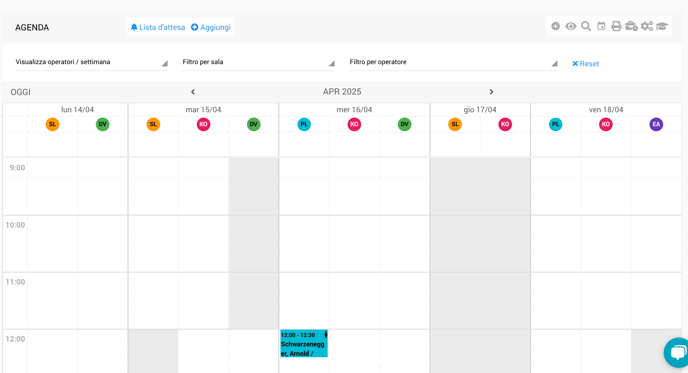
Task: Expand the Visualizza operatori / settimana dropdown
Action: (91, 62)
